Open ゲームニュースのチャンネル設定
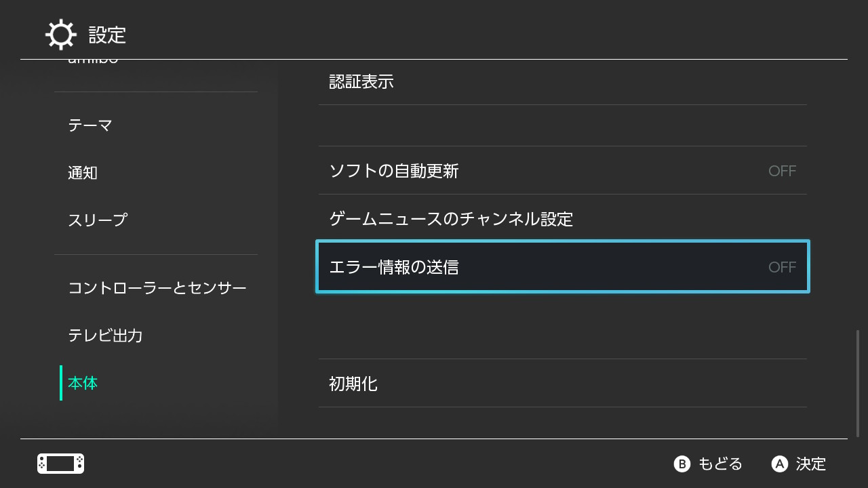The image size is (868, 488). 563,219
